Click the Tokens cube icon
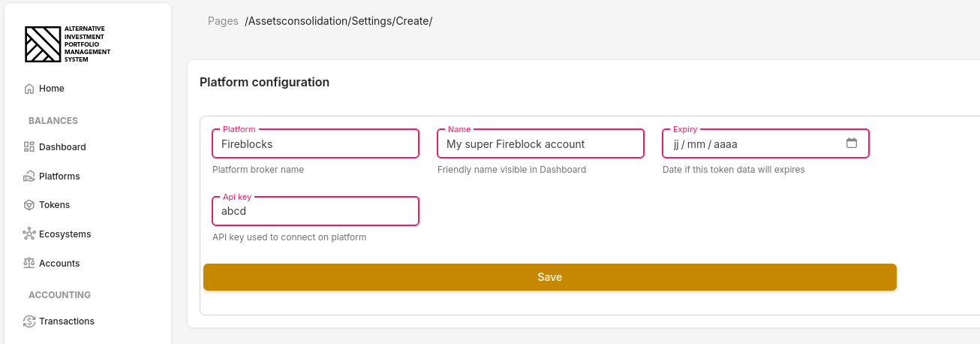 29,205
